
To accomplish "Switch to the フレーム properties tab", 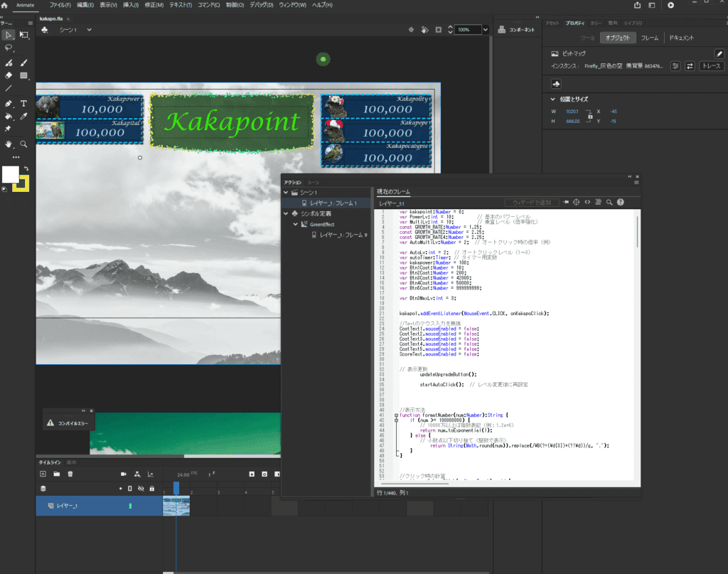I will coord(649,38).
